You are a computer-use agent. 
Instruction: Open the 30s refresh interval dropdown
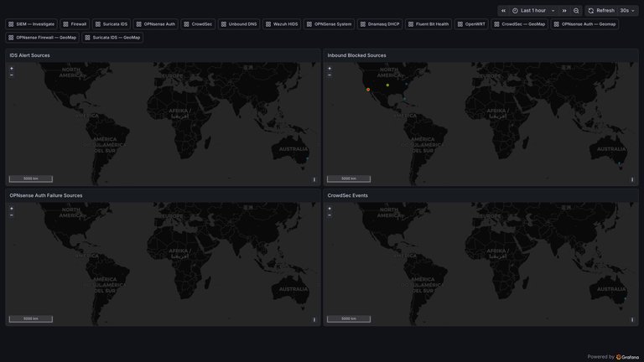pos(627,11)
